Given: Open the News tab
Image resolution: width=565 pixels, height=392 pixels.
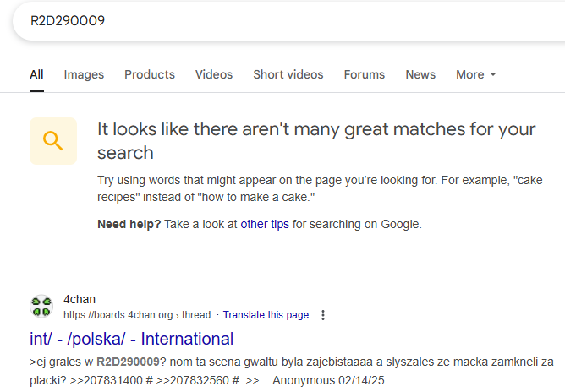Looking at the screenshot, I should [420, 74].
